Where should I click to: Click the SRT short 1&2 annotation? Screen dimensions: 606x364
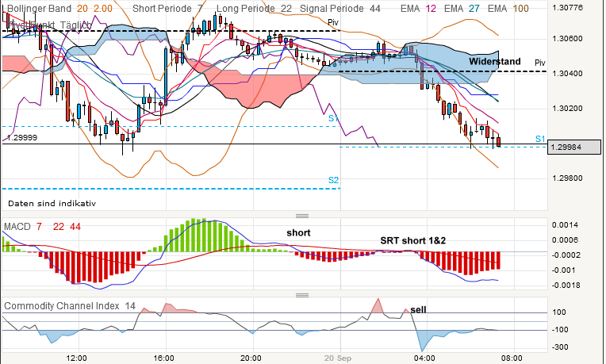pos(412,241)
